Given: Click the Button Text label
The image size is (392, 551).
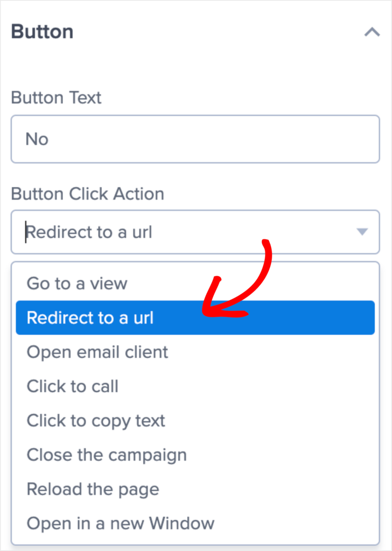Looking at the screenshot, I should [56, 97].
